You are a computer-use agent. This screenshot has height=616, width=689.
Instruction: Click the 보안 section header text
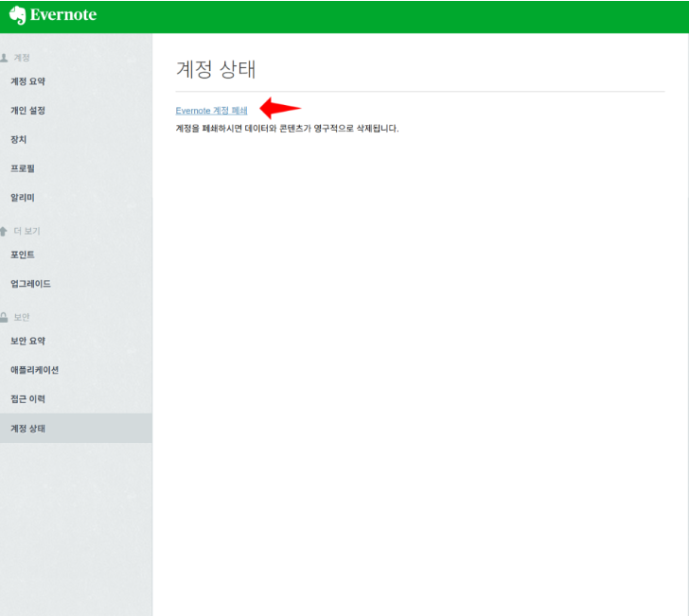coord(22,317)
